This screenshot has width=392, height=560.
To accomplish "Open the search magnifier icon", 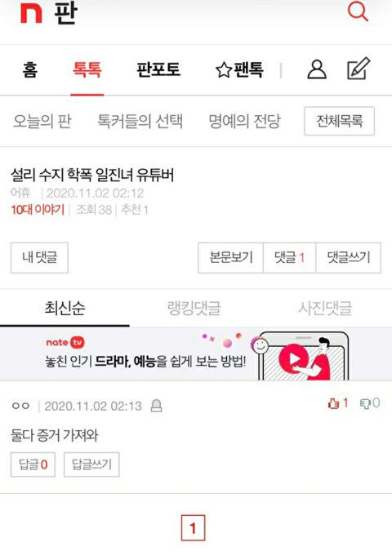I will [358, 11].
